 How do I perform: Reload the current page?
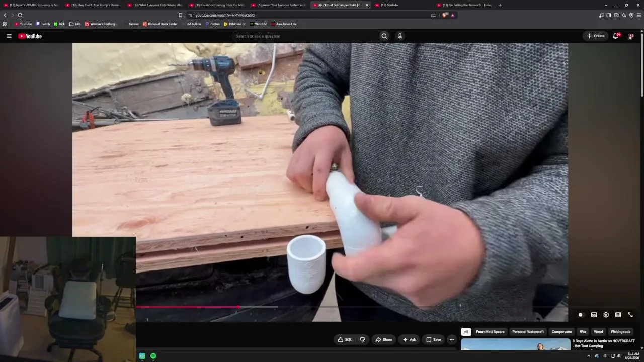20,15
